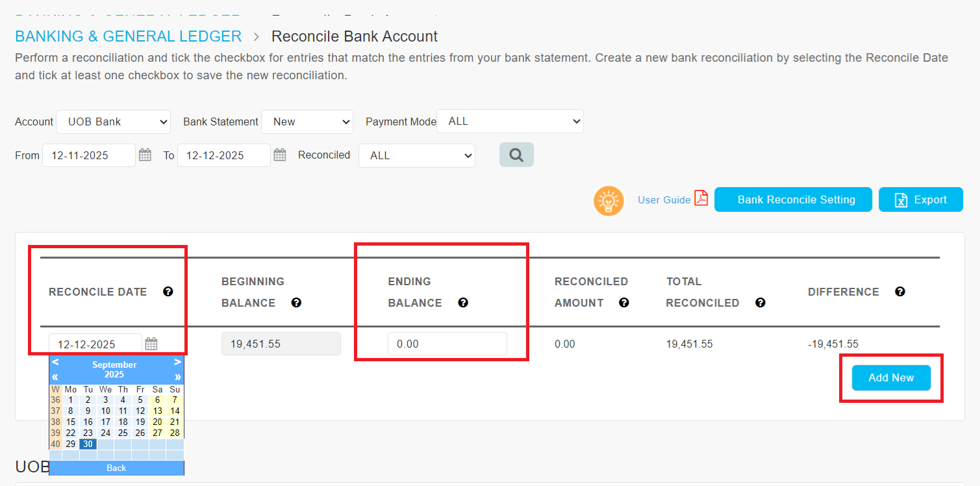
Task: Click the orange lightbulb tips icon
Action: (x=609, y=201)
